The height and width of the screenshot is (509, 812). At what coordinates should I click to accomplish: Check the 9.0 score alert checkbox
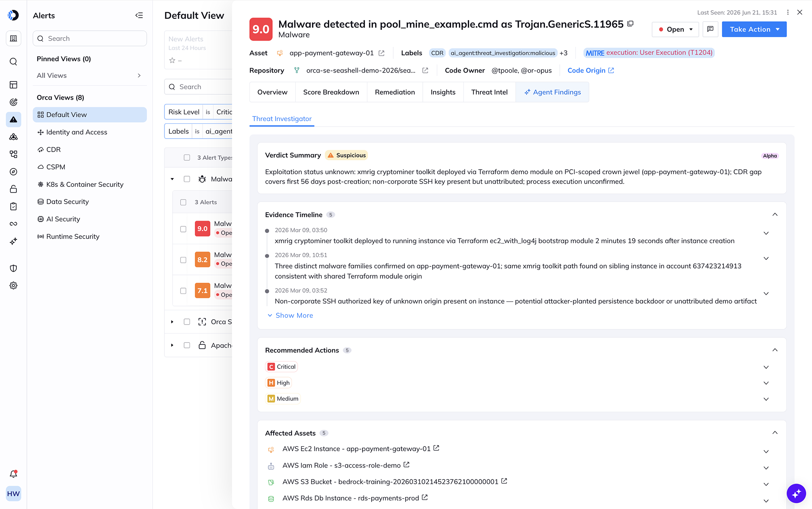(x=183, y=229)
